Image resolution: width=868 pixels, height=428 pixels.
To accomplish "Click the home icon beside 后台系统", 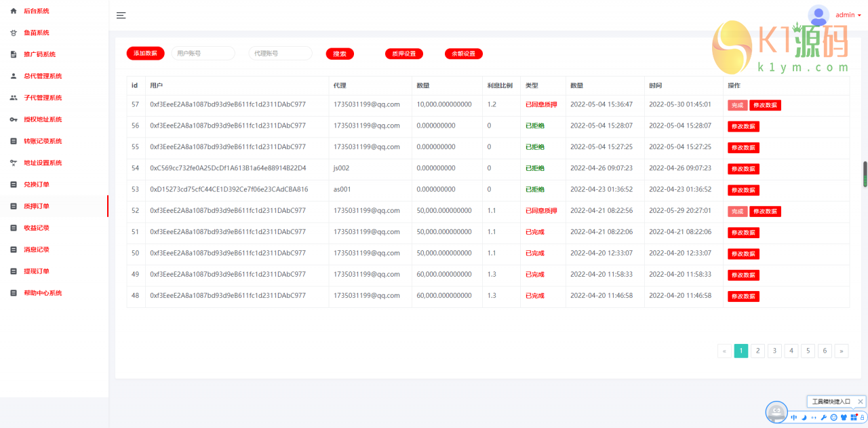I will click(14, 11).
